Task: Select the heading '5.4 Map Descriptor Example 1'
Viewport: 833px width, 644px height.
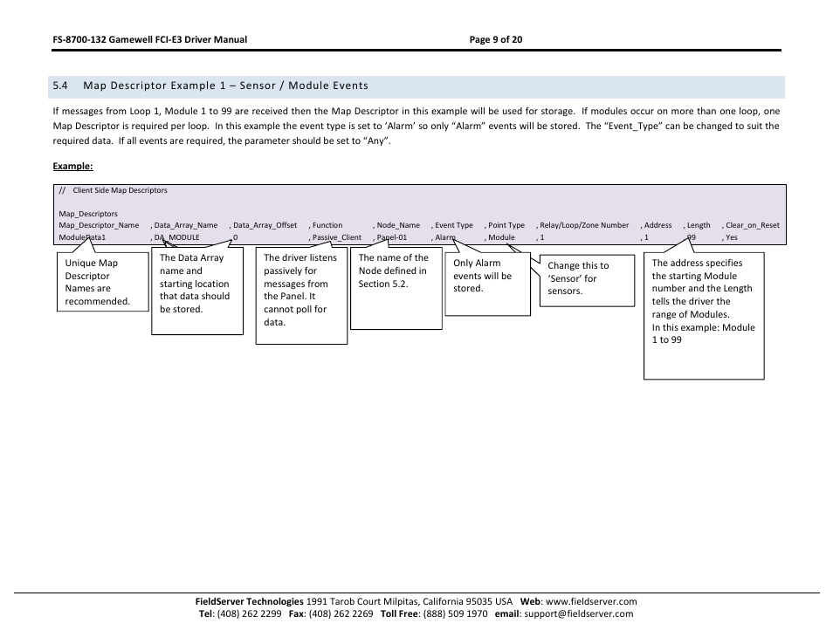Action: point(210,86)
